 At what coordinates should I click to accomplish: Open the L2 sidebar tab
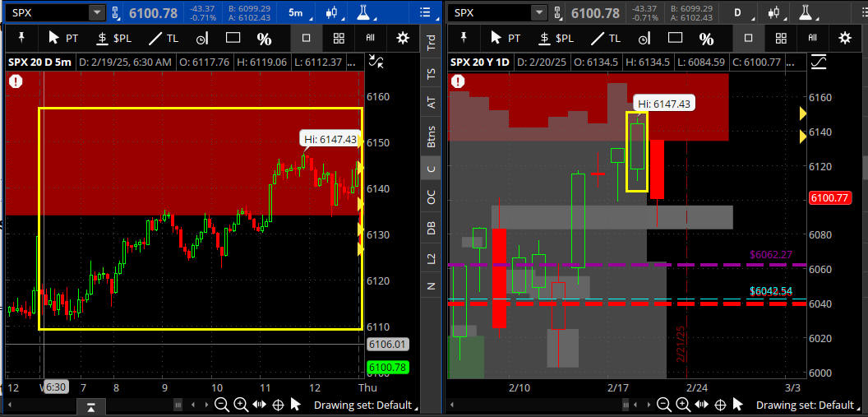pyautogui.click(x=431, y=258)
